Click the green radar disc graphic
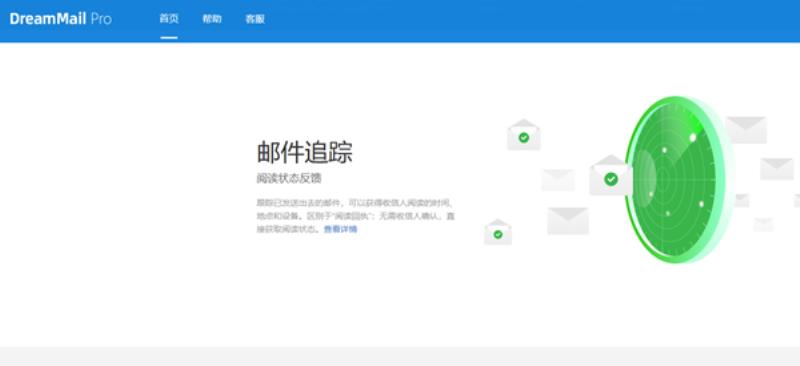The height and width of the screenshot is (366, 800). [x=674, y=180]
